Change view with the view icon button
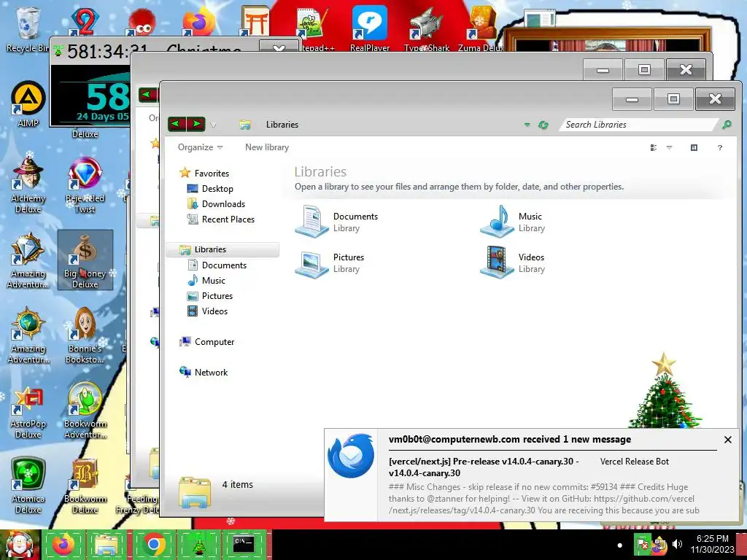 point(654,147)
